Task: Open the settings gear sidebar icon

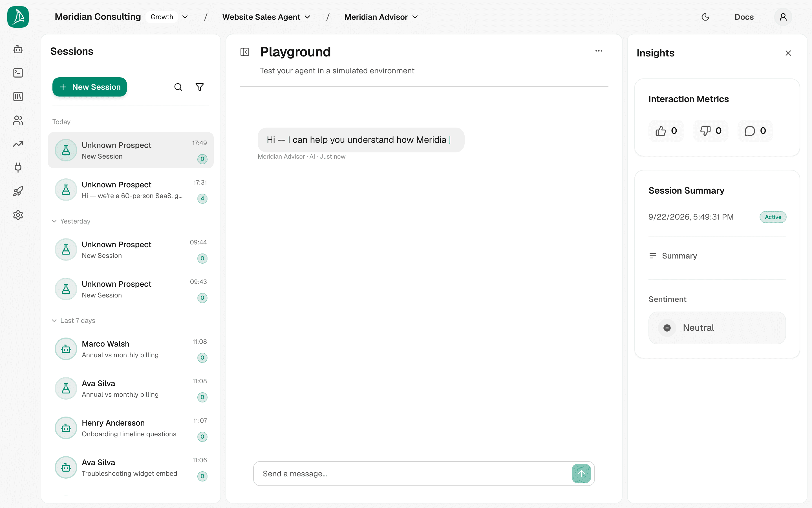Action: click(x=18, y=215)
